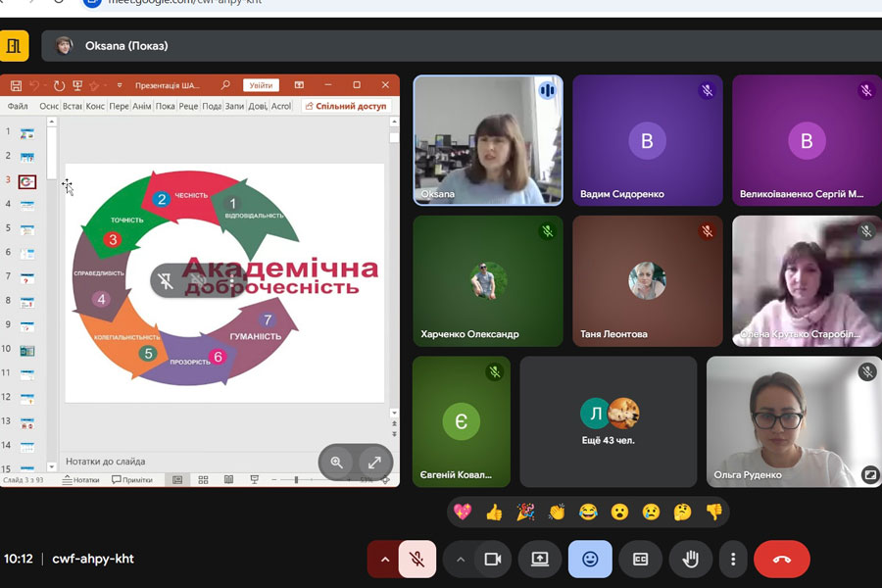Open the dropdown arrow beside the star icon
The image size is (882, 588).
point(105,85)
